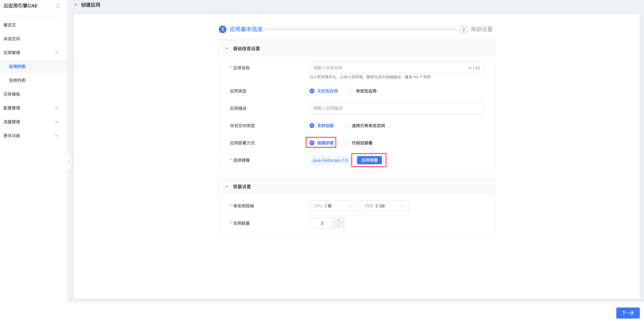Click the 应用描述 text field

(396, 108)
